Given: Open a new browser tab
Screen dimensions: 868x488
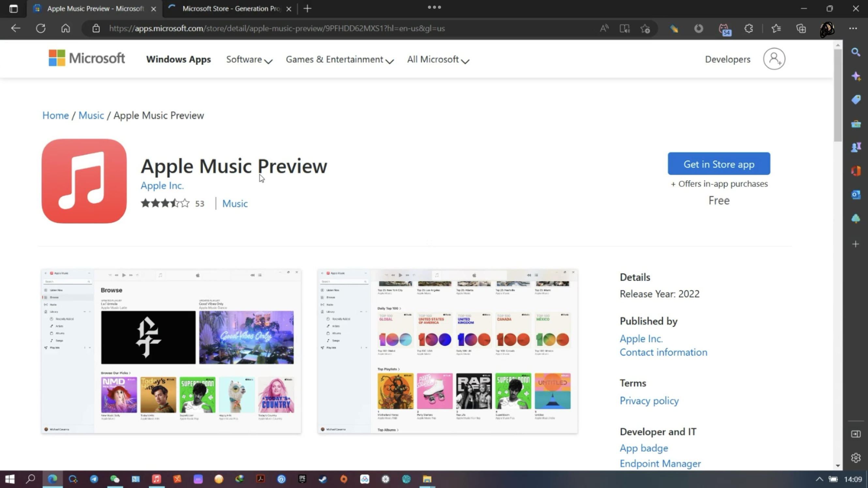Looking at the screenshot, I should (x=307, y=8).
